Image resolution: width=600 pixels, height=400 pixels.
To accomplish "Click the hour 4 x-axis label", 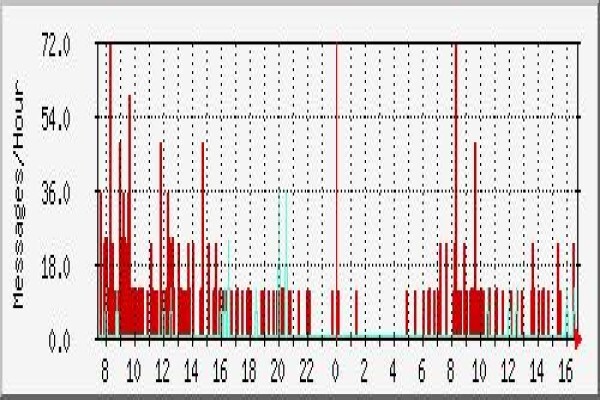I will (x=393, y=371).
